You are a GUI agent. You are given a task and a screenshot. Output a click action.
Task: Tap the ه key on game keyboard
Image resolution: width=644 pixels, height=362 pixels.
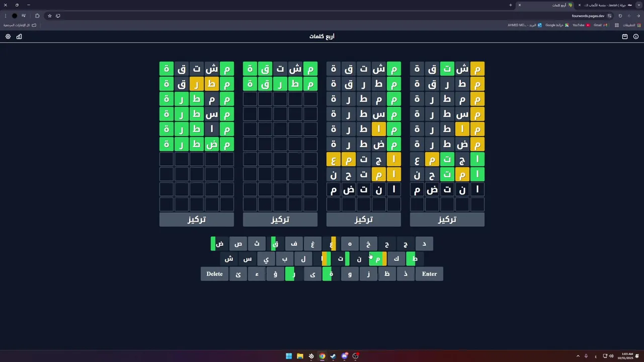[x=350, y=244]
